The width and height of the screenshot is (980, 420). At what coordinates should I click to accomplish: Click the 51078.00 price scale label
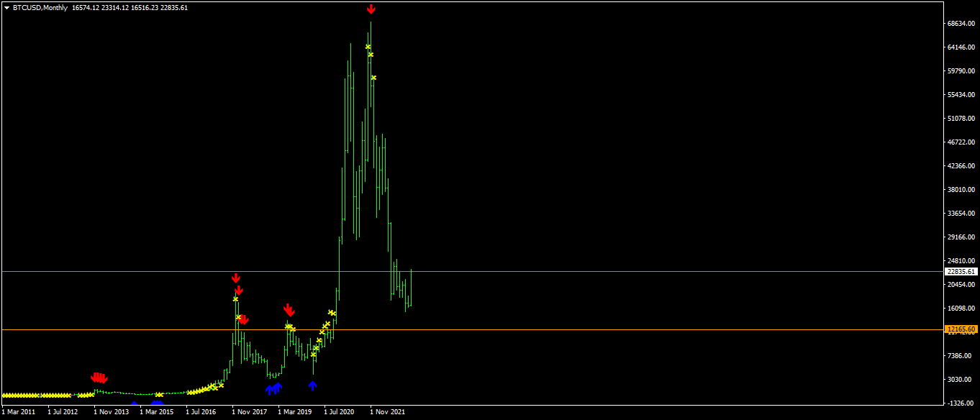tap(961, 119)
